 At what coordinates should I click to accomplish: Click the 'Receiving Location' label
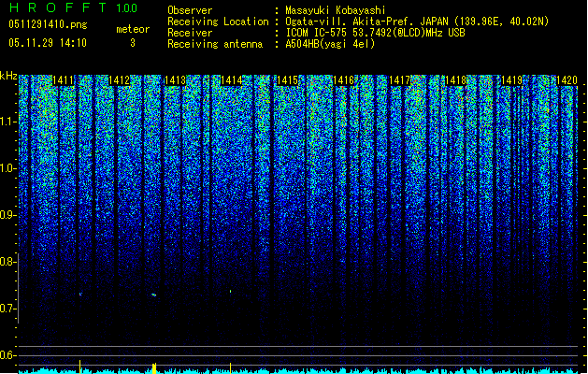click(218, 22)
